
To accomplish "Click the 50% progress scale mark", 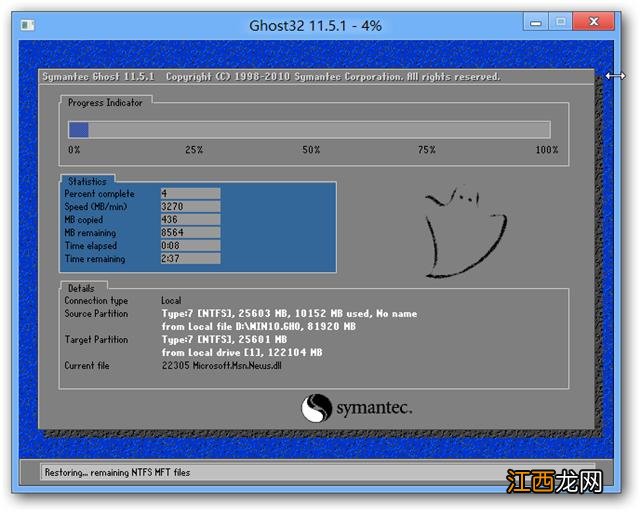I will [x=311, y=150].
